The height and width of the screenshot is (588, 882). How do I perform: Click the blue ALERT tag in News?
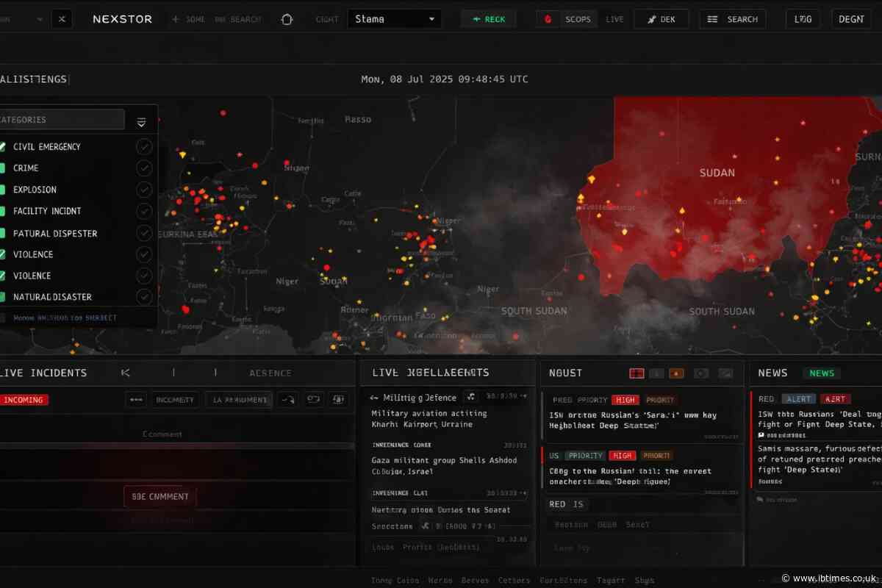point(798,399)
